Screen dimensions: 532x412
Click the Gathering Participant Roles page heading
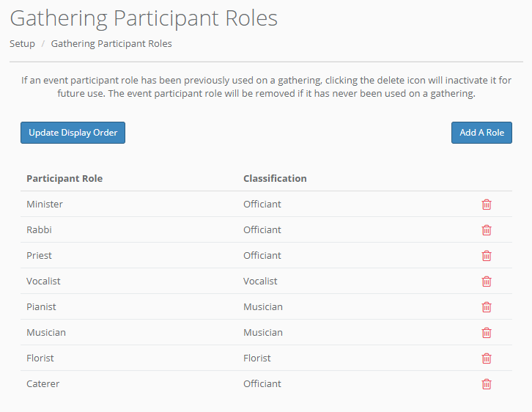coord(144,18)
